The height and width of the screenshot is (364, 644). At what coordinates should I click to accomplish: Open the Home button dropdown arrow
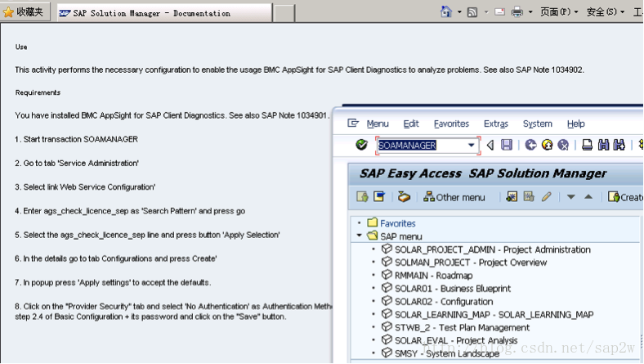pyautogui.click(x=459, y=12)
